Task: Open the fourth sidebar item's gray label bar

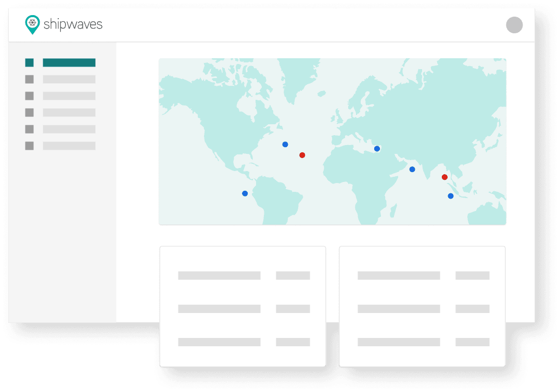Action: tap(69, 112)
